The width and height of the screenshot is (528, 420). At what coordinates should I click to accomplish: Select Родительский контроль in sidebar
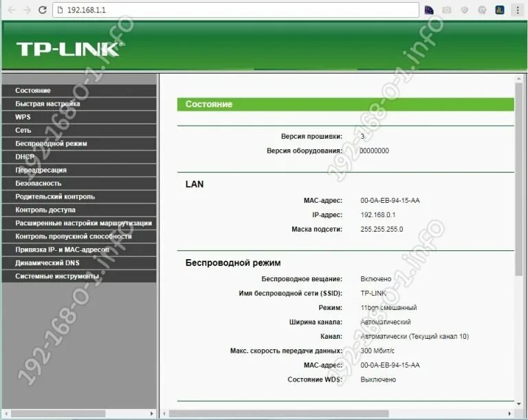pyautogui.click(x=79, y=197)
